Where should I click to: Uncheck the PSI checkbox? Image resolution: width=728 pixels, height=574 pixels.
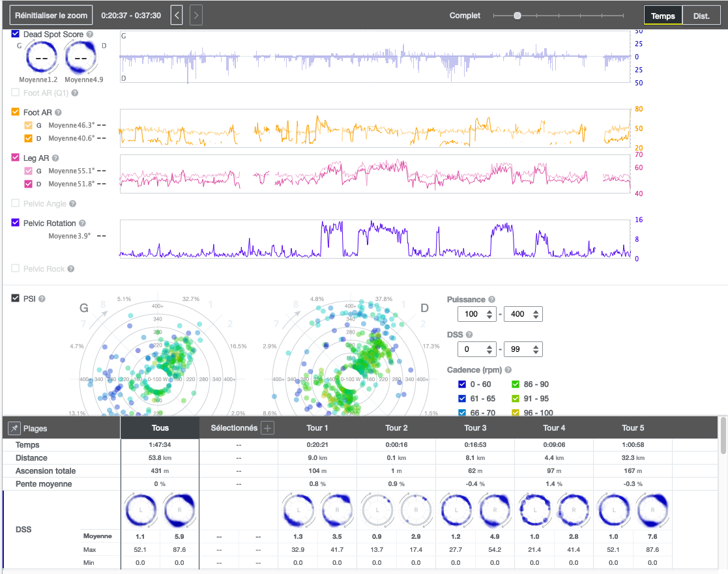click(16, 298)
